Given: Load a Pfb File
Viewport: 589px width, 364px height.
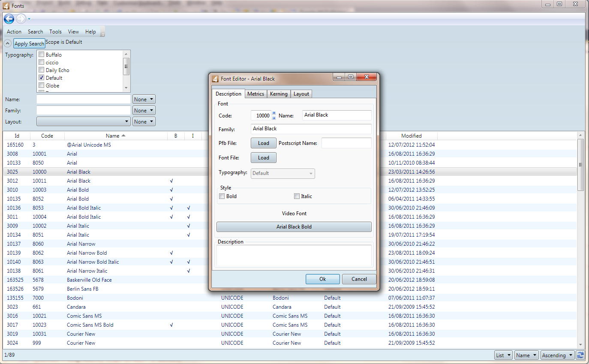Looking at the screenshot, I should point(264,143).
